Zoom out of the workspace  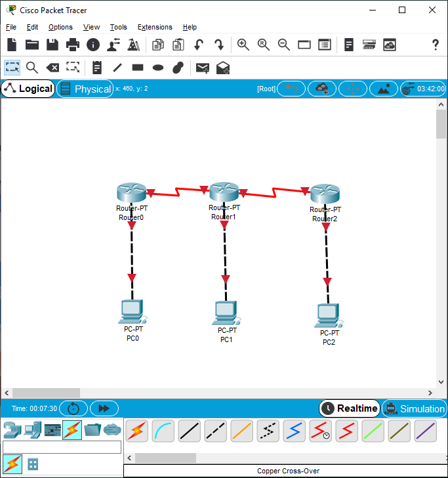(284, 45)
